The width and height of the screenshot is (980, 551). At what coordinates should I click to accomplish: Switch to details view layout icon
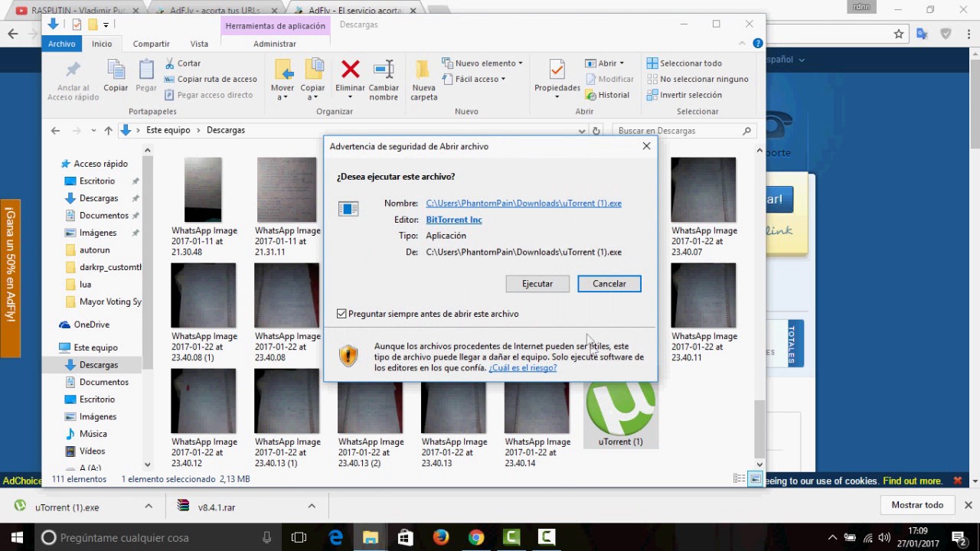click(739, 479)
